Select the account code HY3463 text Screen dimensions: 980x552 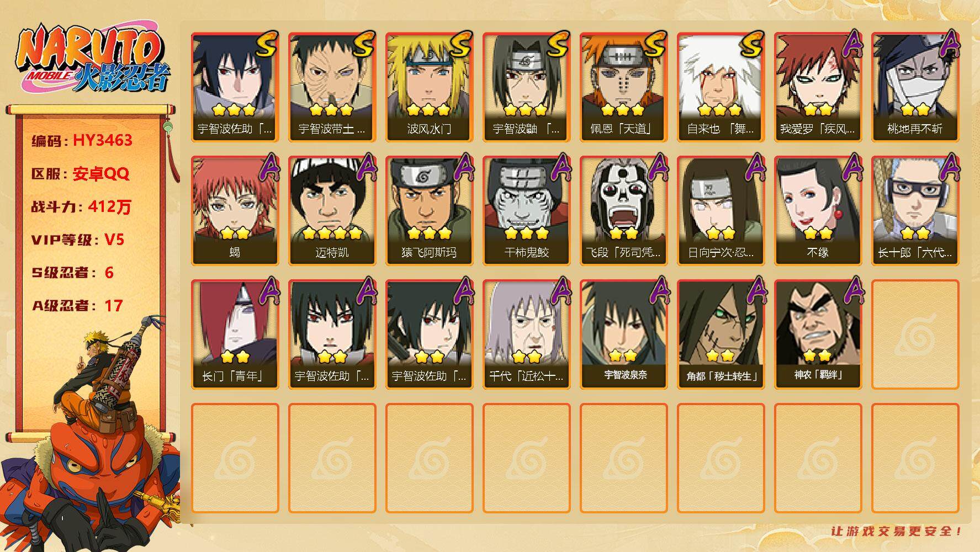[x=103, y=140]
